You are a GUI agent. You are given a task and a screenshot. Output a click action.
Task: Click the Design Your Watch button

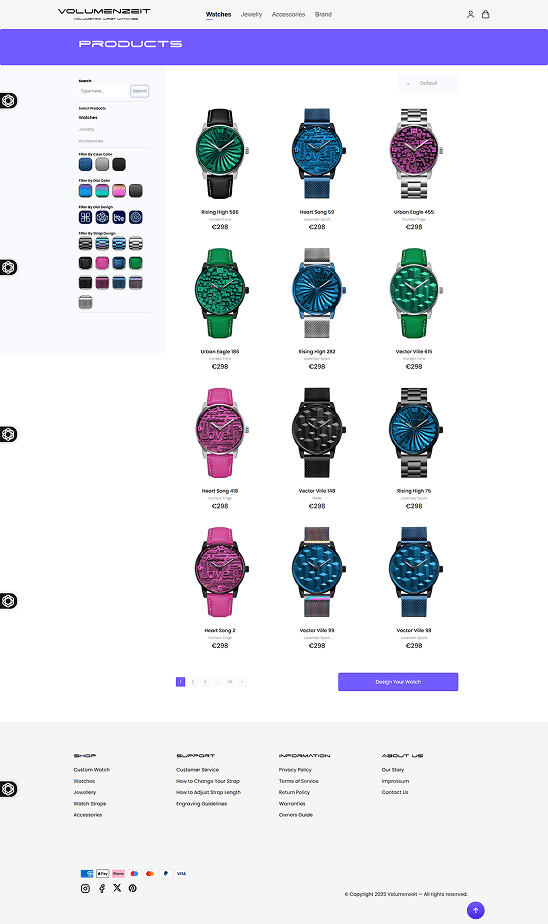[x=398, y=682]
